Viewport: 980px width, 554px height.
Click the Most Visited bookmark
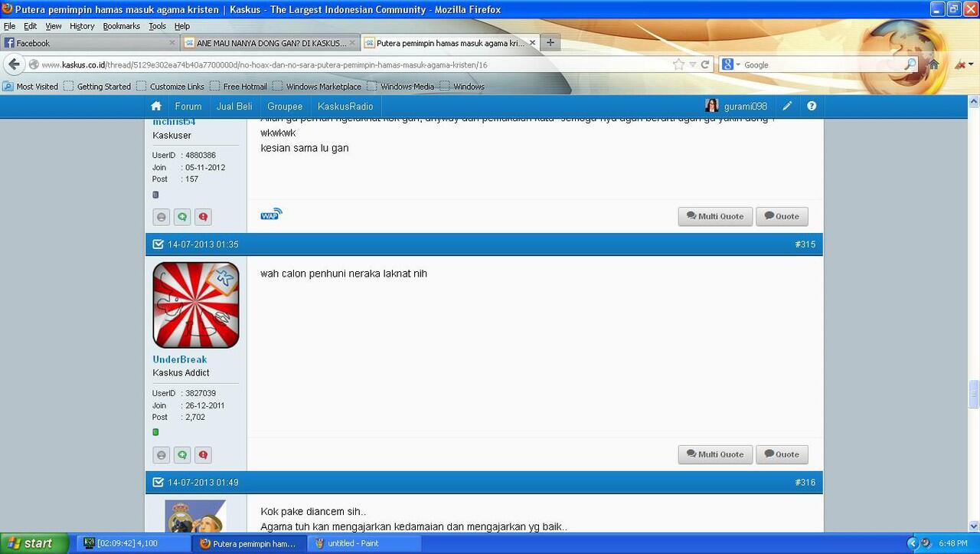(31, 87)
